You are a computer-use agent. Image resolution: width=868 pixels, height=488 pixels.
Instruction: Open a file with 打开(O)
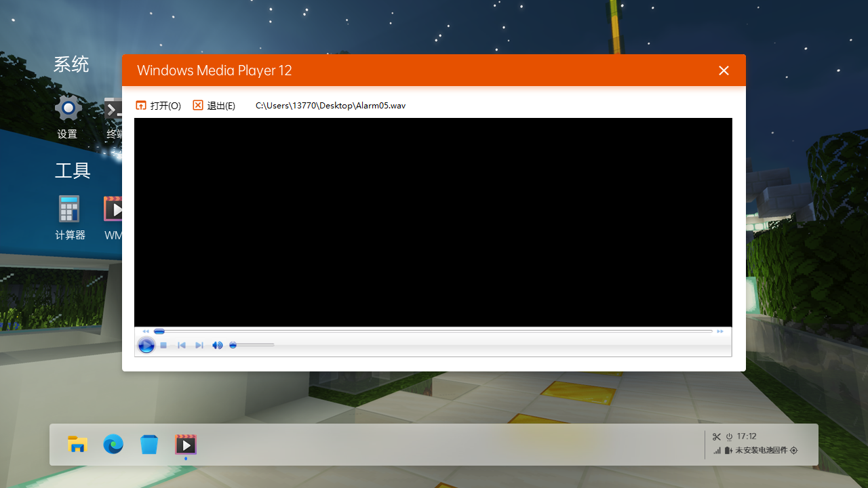click(x=159, y=106)
